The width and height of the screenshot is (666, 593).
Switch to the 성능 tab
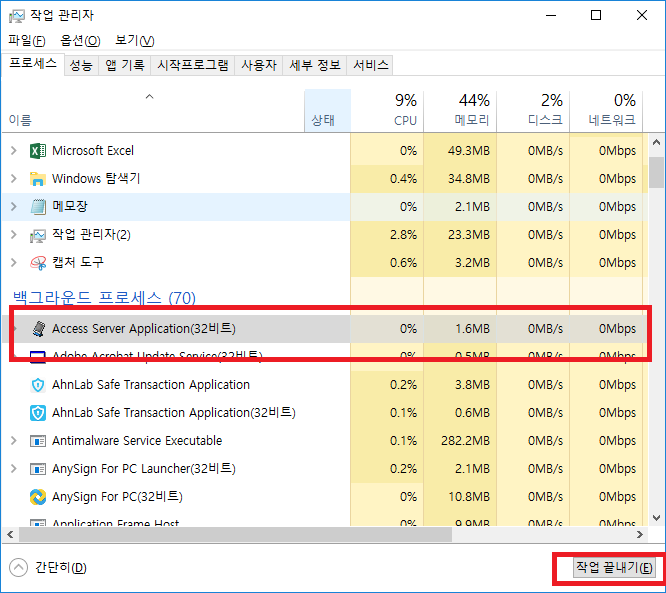pyautogui.click(x=81, y=65)
